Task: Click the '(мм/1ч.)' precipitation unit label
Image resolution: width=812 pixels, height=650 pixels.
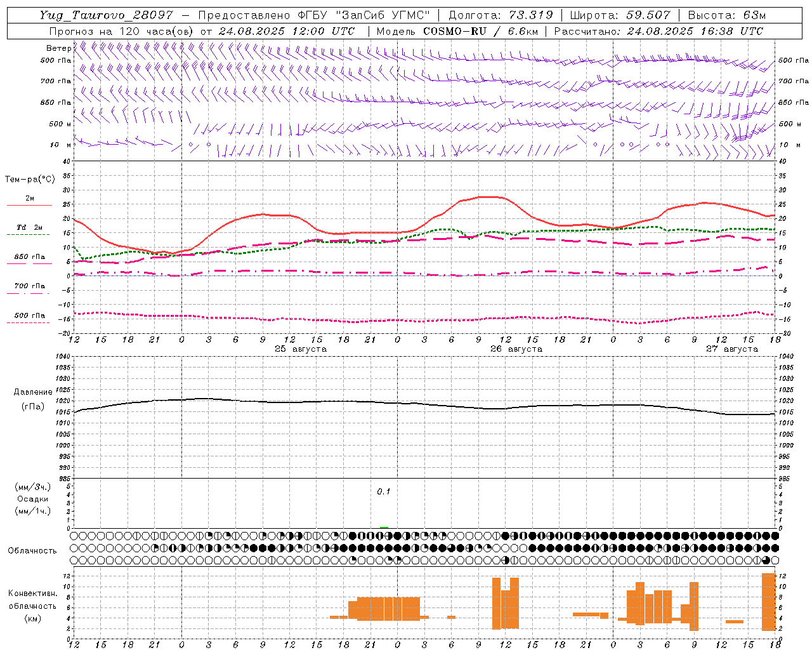Action: pos(33,511)
